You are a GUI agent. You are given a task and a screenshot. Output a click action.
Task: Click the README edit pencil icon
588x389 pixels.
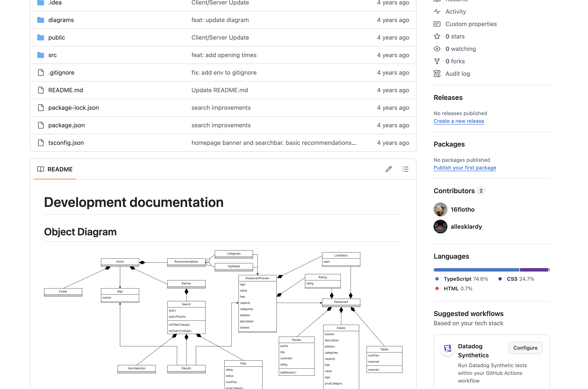389,169
